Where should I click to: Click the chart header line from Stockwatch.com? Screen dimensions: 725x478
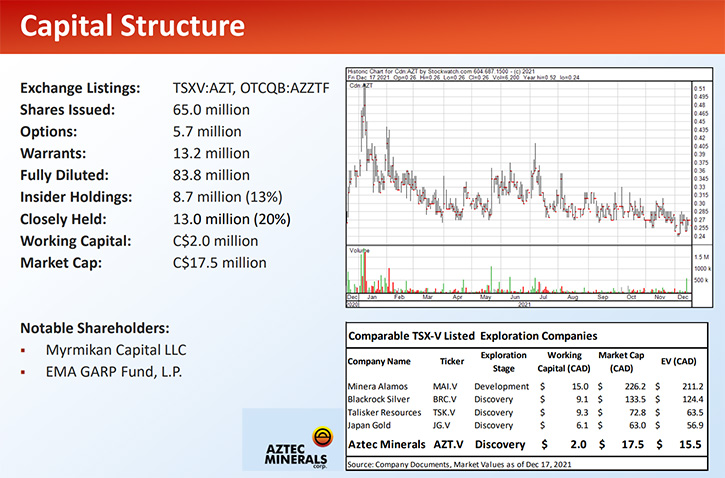tap(441, 72)
